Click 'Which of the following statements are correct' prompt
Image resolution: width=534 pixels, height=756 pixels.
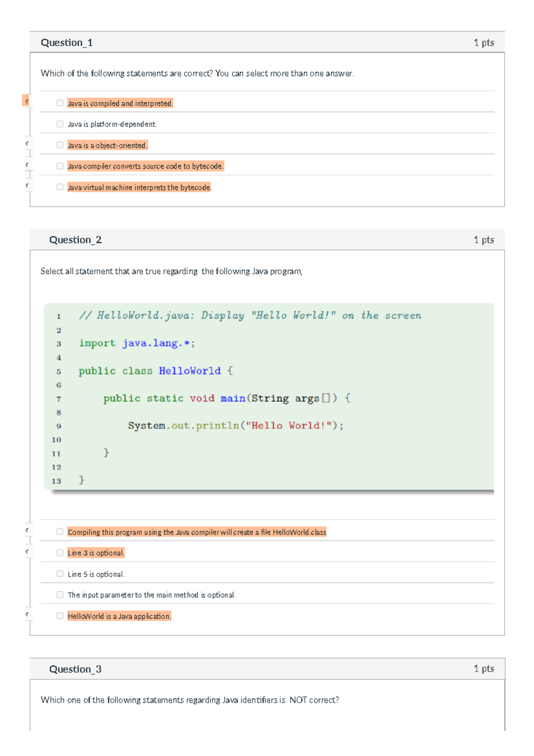197,73
